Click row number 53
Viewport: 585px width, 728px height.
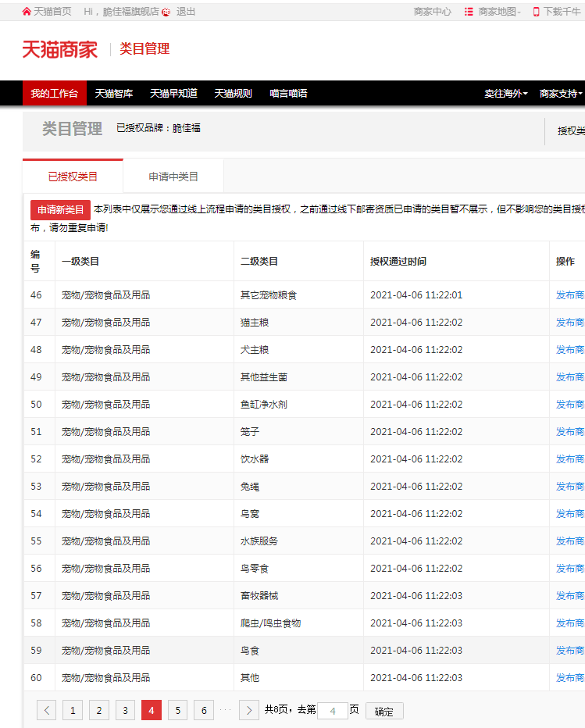[36, 486]
